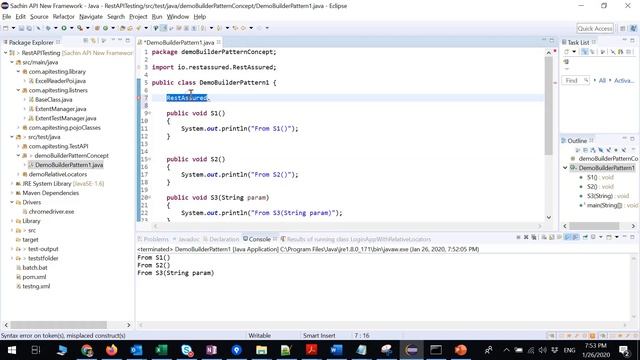Collapse the src/main/java folder
This screenshot has height=360, width=640.
pos(12,62)
